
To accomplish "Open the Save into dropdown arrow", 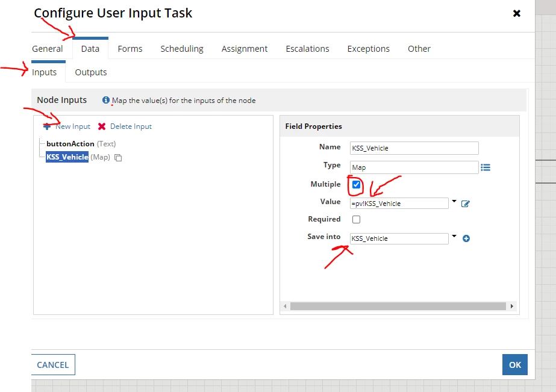I will pyautogui.click(x=454, y=236).
